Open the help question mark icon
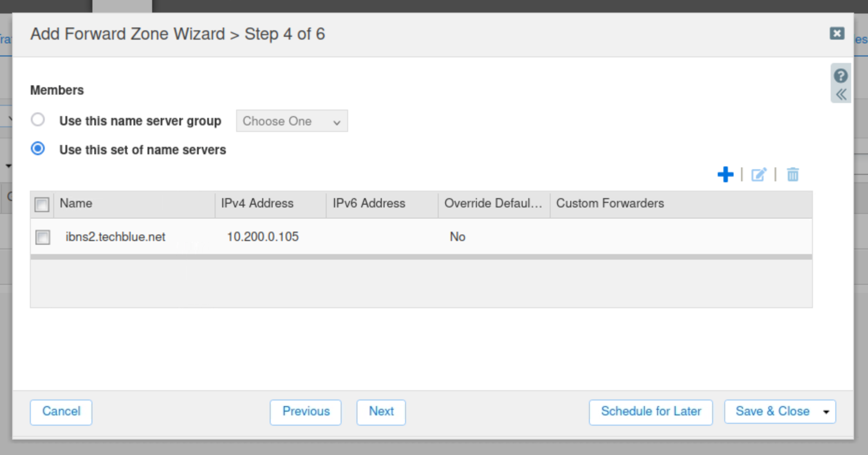The image size is (868, 455). click(x=840, y=76)
